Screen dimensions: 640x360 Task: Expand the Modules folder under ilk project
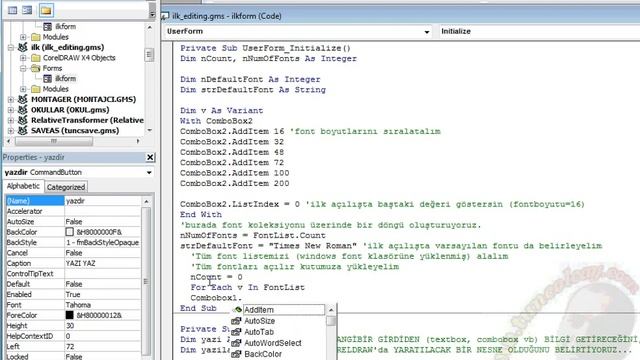[23, 89]
